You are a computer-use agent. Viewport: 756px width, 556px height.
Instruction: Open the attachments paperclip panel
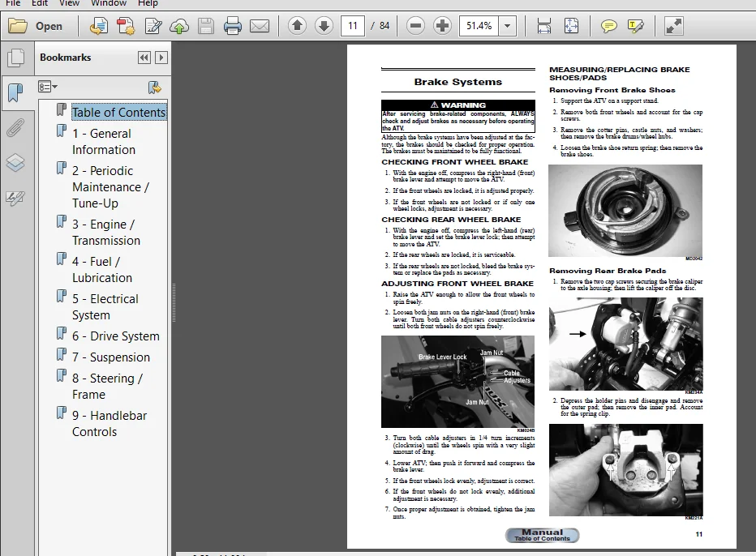(x=16, y=128)
